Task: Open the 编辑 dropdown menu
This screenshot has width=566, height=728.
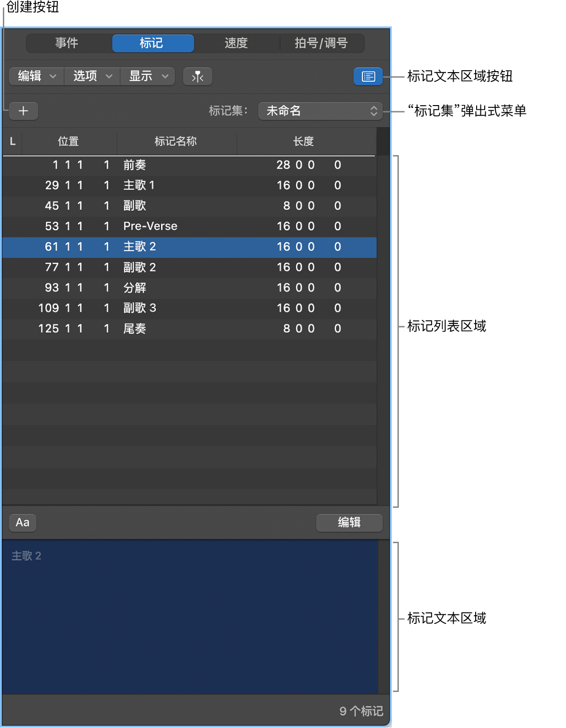Action: click(35, 76)
